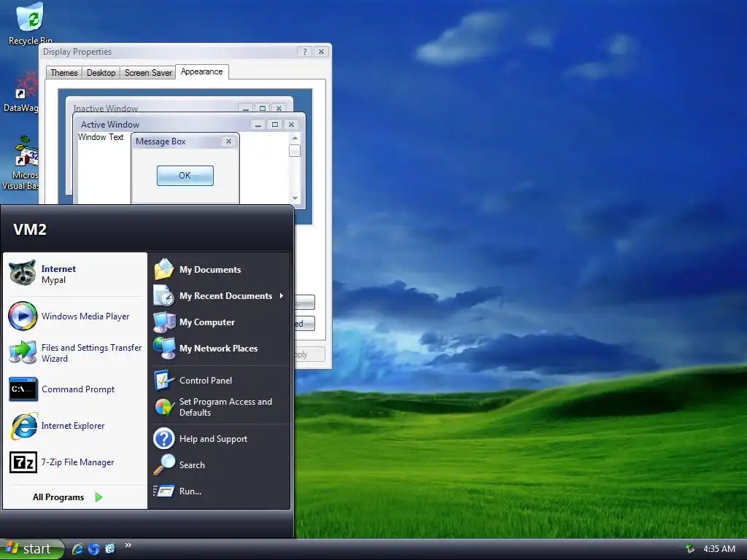747x560 pixels.
Task: Click the system tray network icon
Action: click(690, 549)
